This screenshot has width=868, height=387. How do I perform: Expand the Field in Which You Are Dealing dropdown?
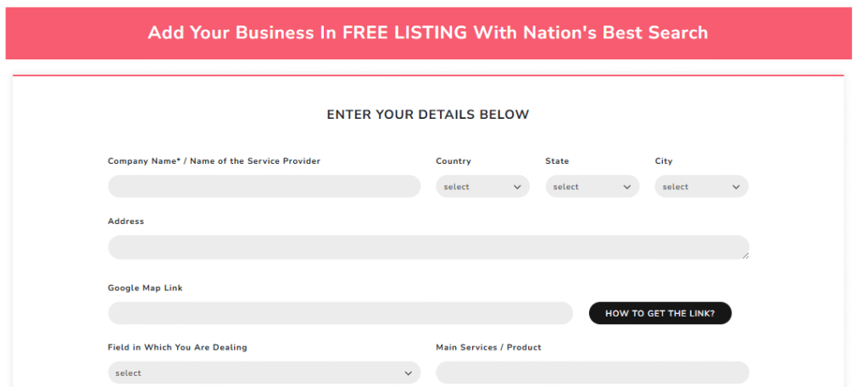264,373
